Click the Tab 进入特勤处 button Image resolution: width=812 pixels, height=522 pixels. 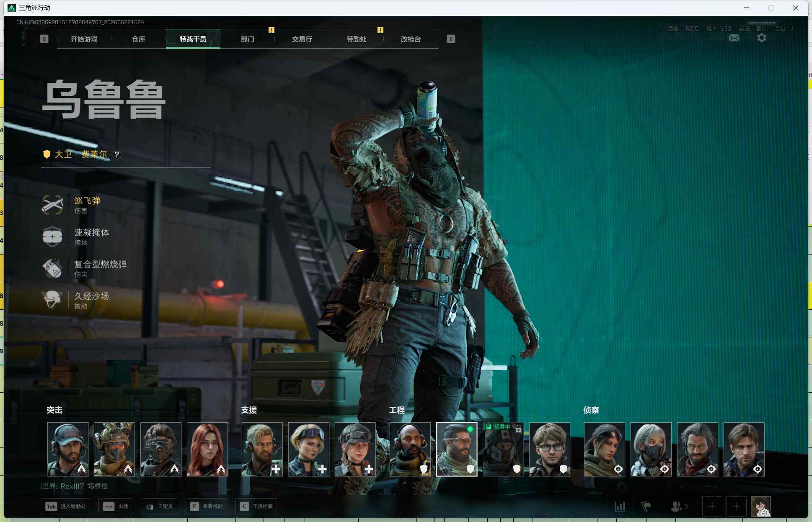[65, 507]
